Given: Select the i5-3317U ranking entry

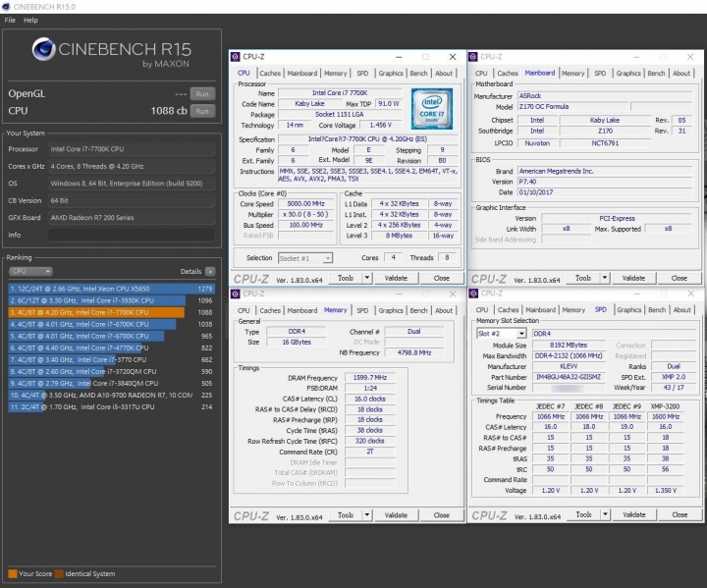Looking at the screenshot, I should (x=111, y=406).
